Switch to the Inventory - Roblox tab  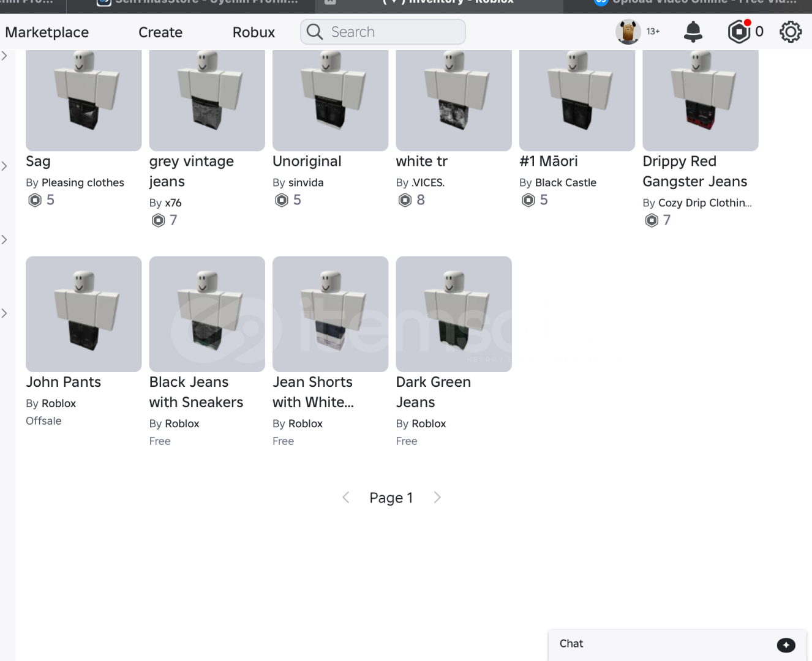pos(439,6)
